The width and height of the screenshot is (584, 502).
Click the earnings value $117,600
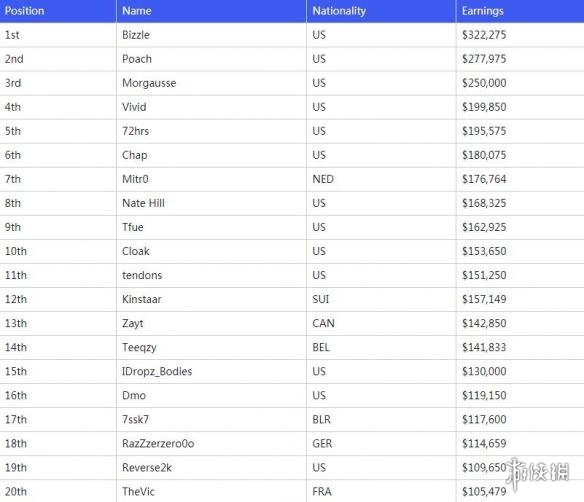484,420
